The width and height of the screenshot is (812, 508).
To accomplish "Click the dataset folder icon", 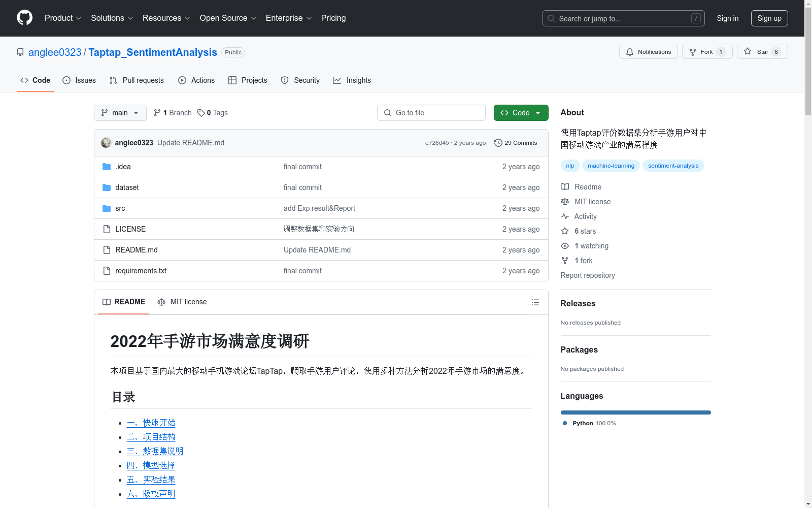I will [107, 187].
